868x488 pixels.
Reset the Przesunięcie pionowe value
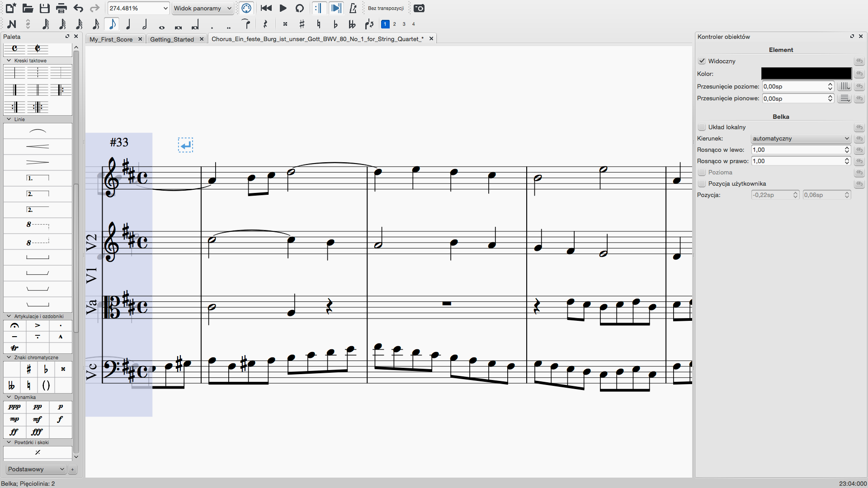click(859, 99)
